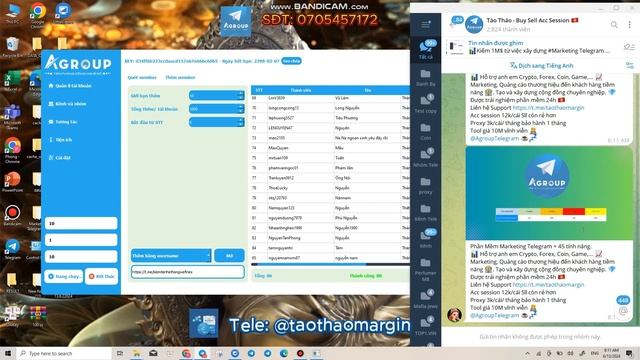
Task: Click the Type here to search taskbar box
Action: [64, 353]
